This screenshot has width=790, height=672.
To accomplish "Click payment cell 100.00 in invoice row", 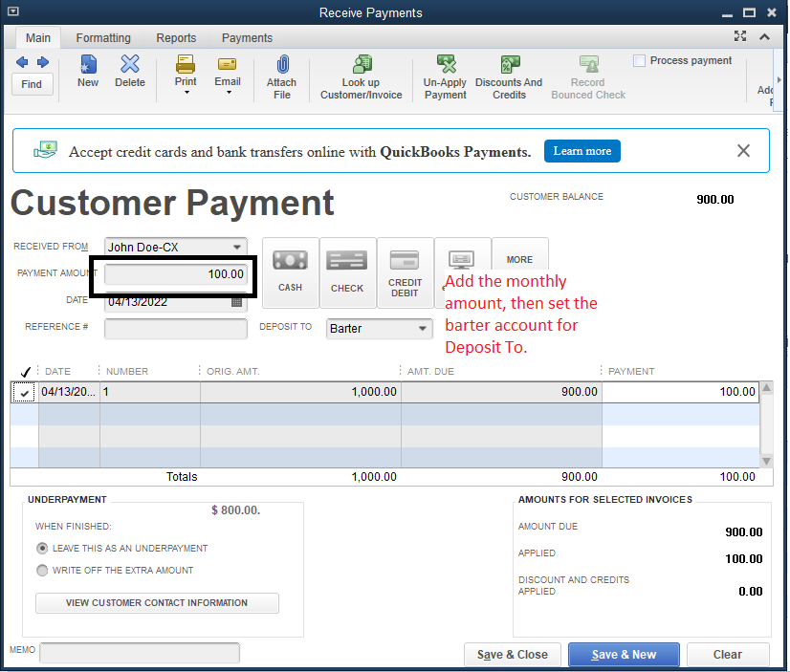I will tap(681, 392).
